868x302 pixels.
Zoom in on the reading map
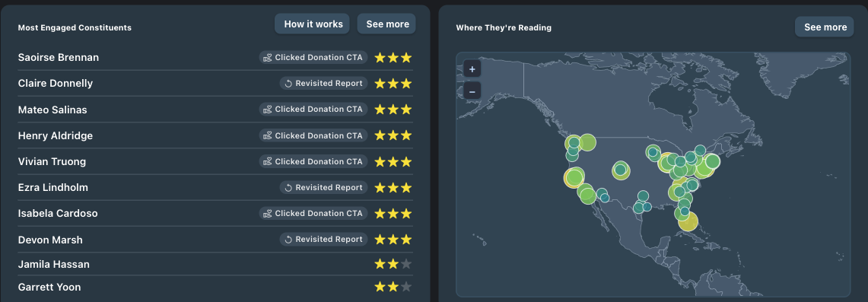[x=472, y=69]
